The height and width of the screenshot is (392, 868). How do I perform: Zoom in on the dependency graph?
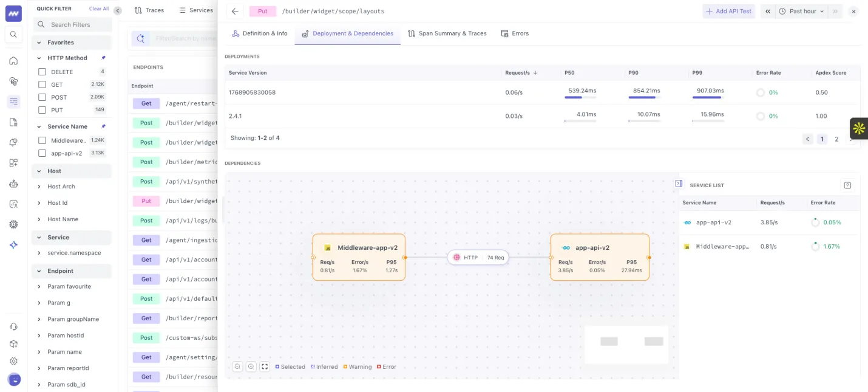[251, 366]
